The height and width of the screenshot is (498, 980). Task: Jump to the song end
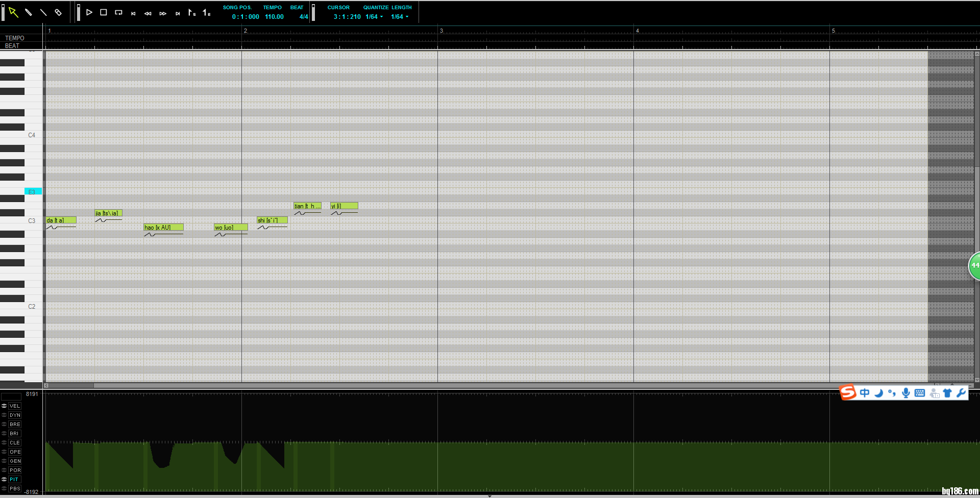tap(178, 13)
